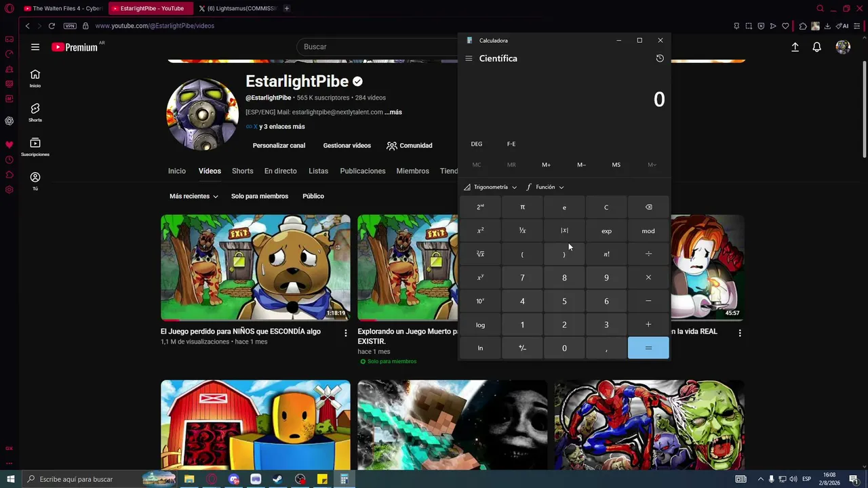Click the multiply operator key

(648, 277)
